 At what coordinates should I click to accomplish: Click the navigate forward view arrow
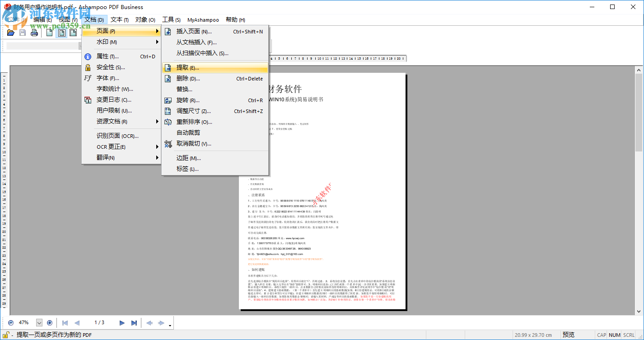(x=161, y=323)
